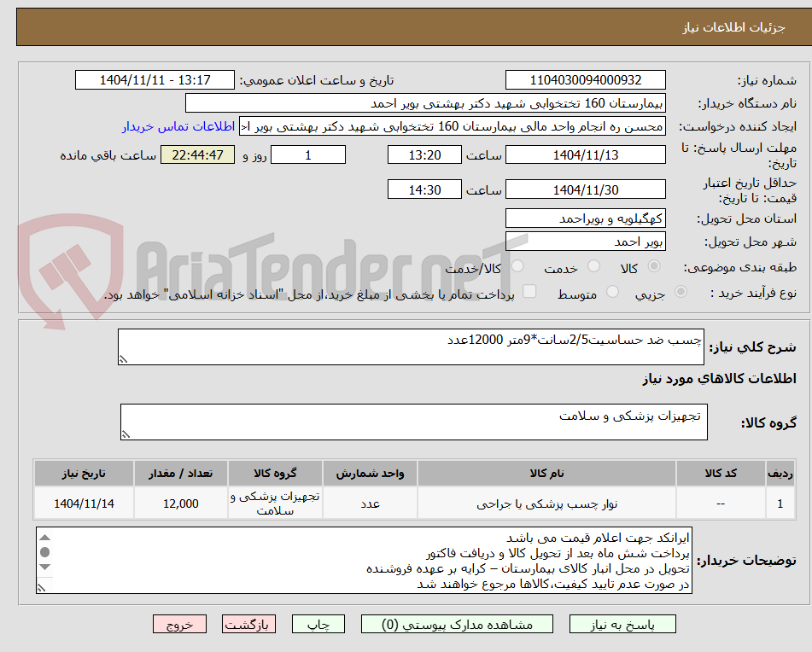Click resize handle of توضیحات خریدار box
Screen dimensions: 812x652
(42, 587)
